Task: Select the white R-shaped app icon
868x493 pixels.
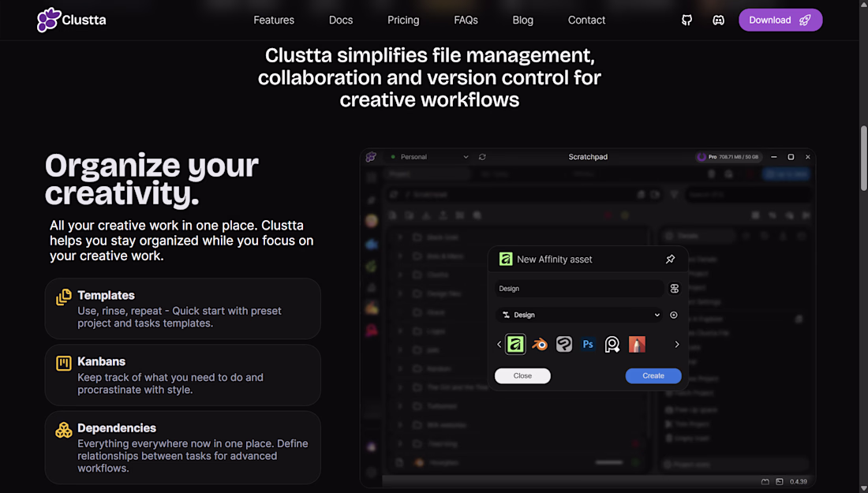Action: tap(612, 344)
